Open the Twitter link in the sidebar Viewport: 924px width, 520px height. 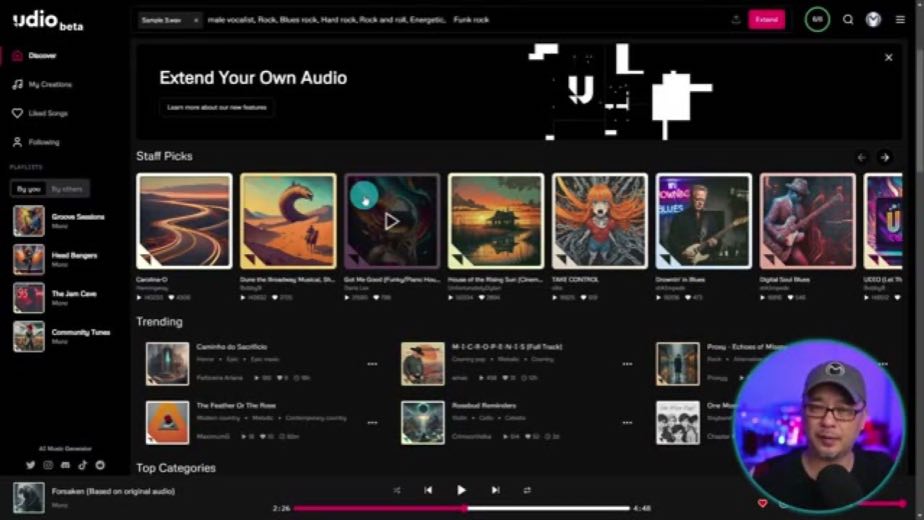click(31, 465)
